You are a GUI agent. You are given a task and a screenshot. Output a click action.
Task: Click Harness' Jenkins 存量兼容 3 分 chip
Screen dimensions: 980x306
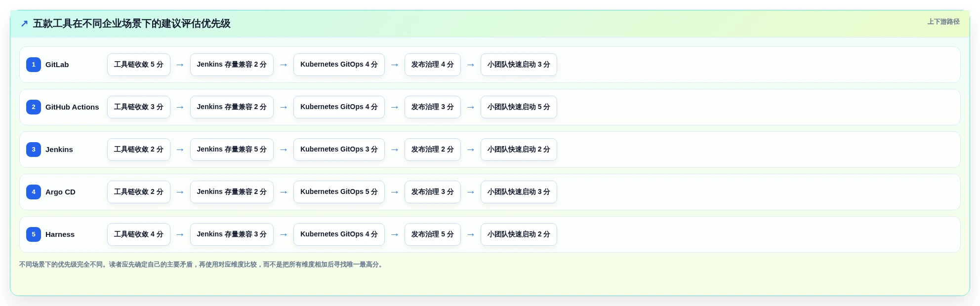click(232, 234)
